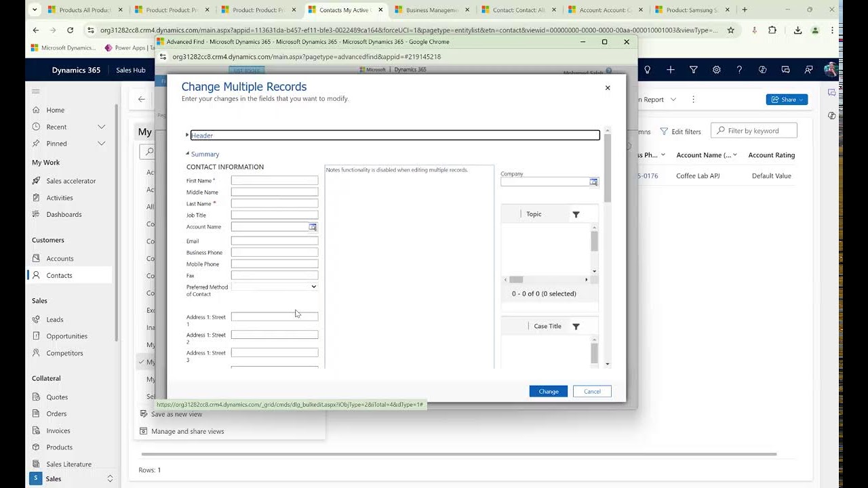Image resolution: width=868 pixels, height=488 pixels.
Task: Click the Copilot icon in top bar
Action: click(x=763, y=70)
